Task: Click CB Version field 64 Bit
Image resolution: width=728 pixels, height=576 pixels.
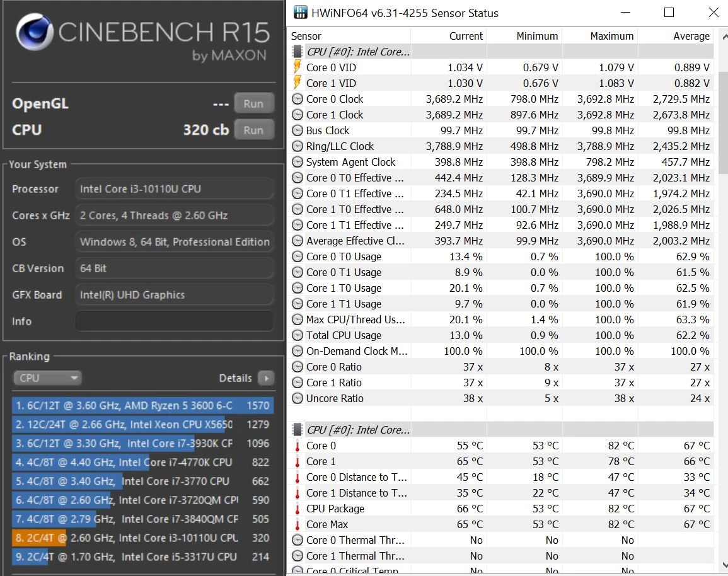Action: click(x=174, y=268)
